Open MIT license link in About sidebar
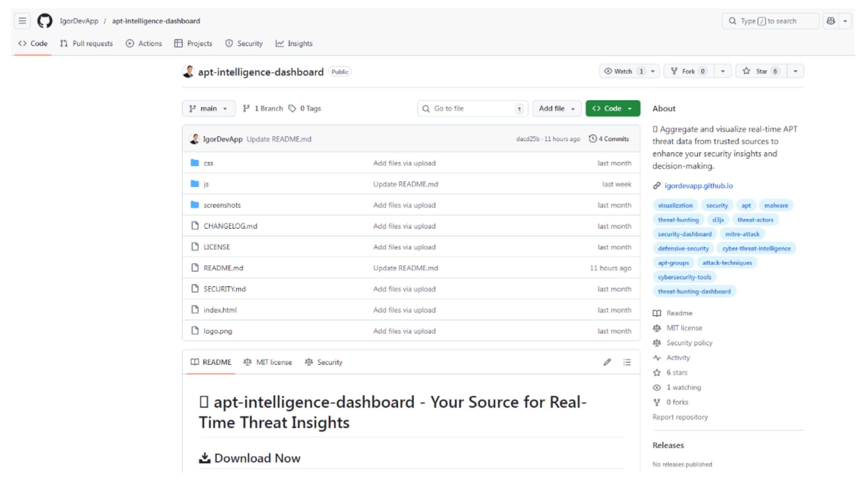The width and height of the screenshot is (868, 488). click(x=684, y=328)
